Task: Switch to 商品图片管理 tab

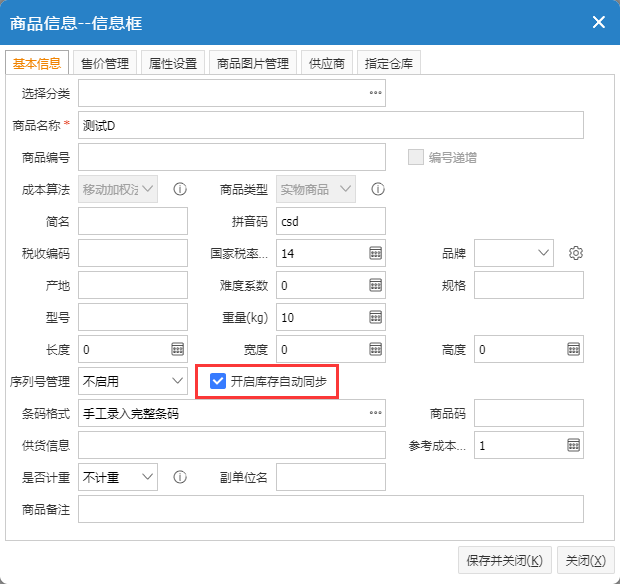Action: [253, 63]
